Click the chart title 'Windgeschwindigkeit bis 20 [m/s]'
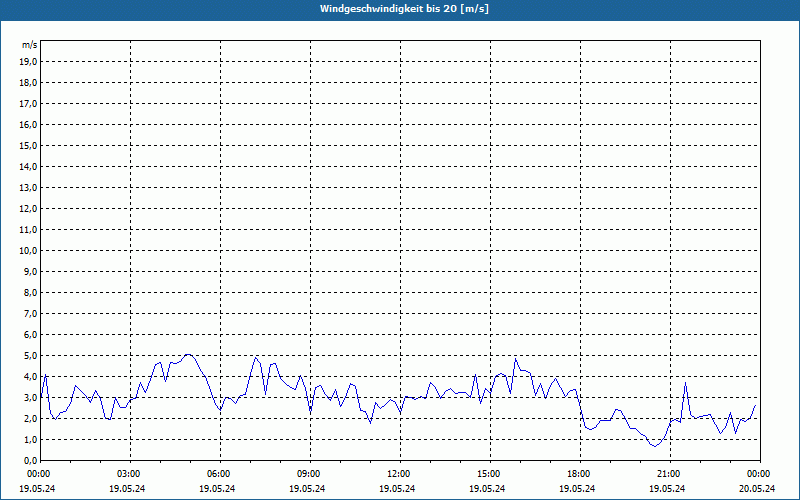 (404, 9)
